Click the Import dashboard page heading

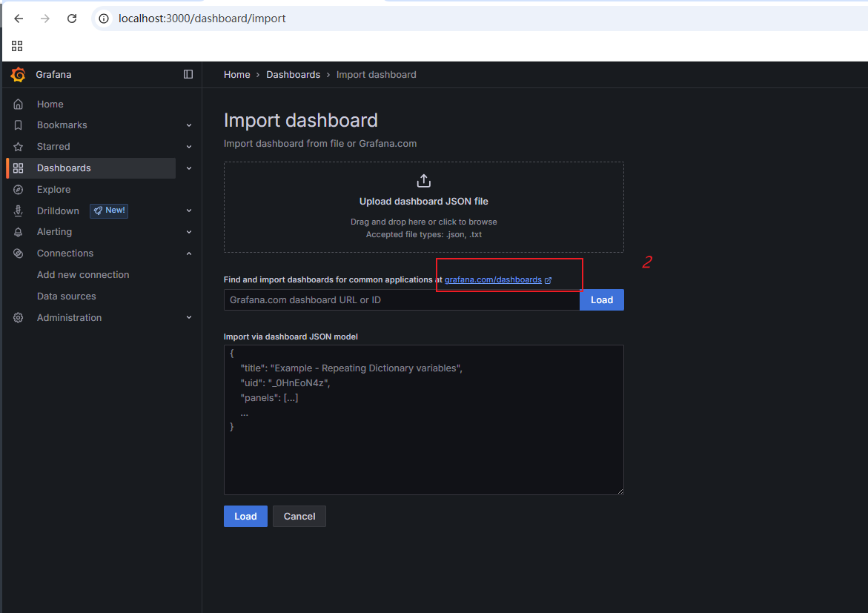[301, 120]
